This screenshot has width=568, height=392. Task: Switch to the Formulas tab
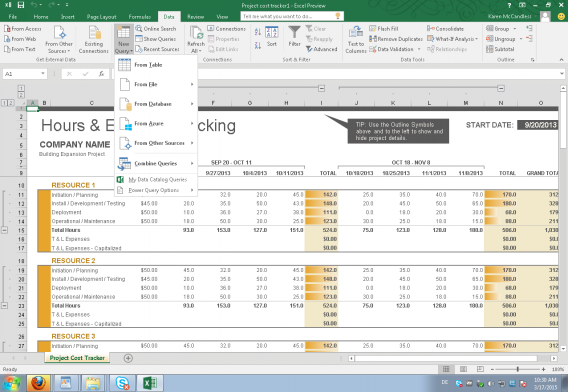[139, 17]
